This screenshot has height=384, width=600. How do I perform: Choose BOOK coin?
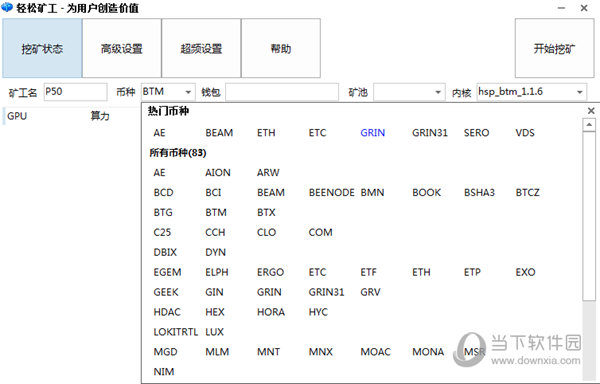427,192
